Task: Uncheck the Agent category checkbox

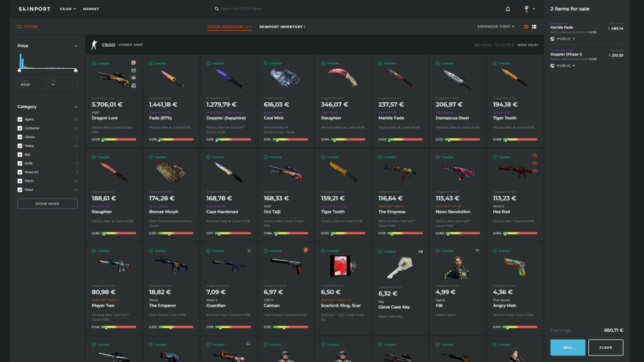Action: [20, 119]
